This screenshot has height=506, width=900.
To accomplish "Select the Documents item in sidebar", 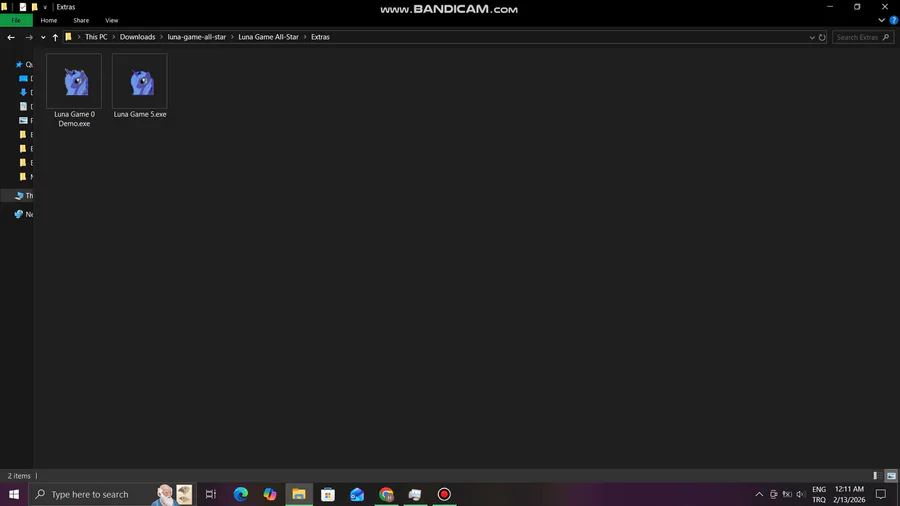I will point(24,106).
